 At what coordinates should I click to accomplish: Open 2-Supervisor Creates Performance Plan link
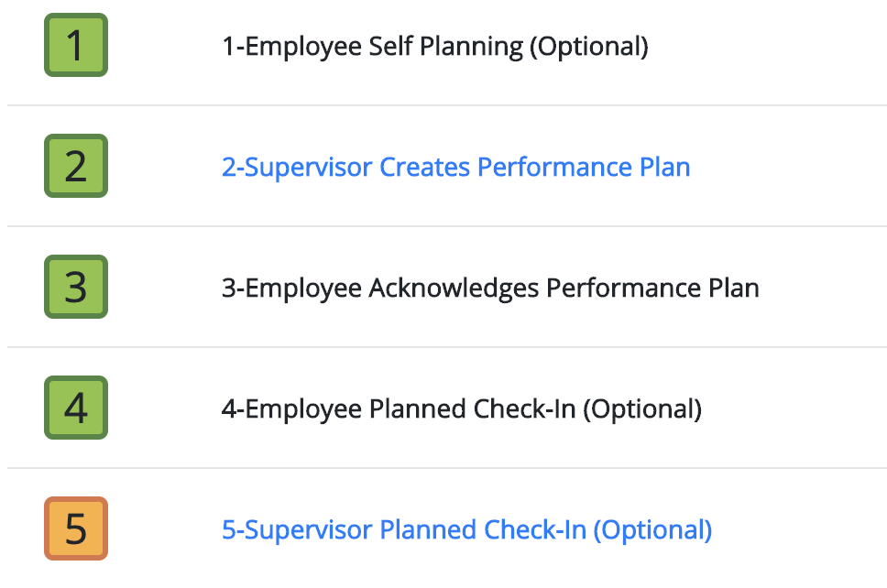456,168
